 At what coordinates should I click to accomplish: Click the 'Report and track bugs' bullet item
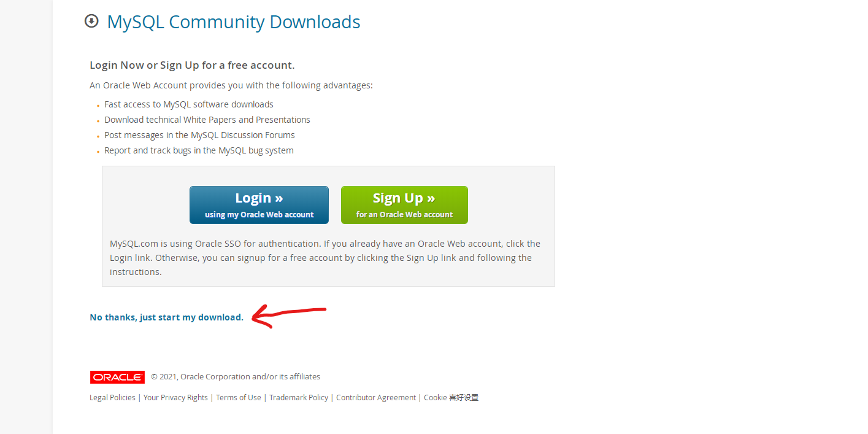[199, 150]
